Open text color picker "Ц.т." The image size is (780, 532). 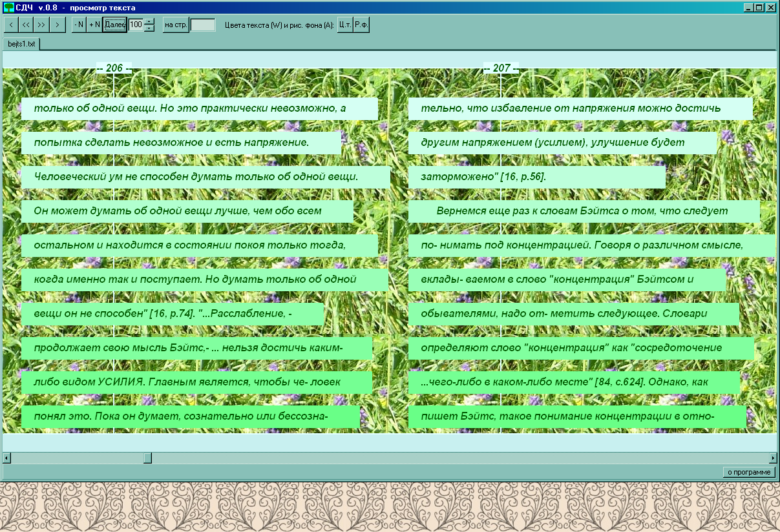point(345,25)
